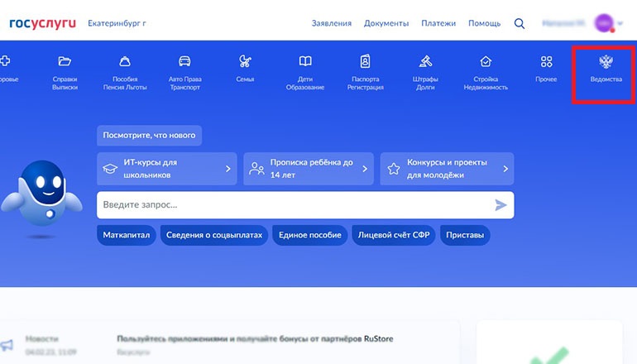Image resolution: width=637 pixels, height=364 pixels.
Task: Click the Маткапитал quick tag button
Action: 127,235
